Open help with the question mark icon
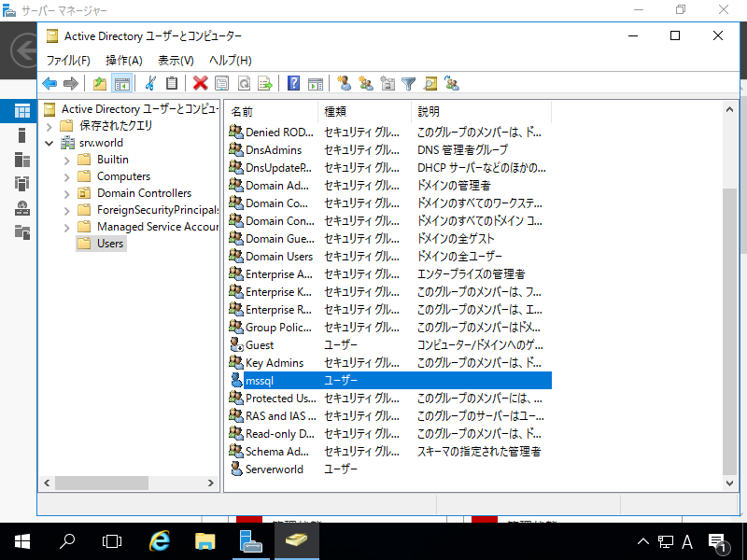This screenshot has width=747, height=560. 294,84
